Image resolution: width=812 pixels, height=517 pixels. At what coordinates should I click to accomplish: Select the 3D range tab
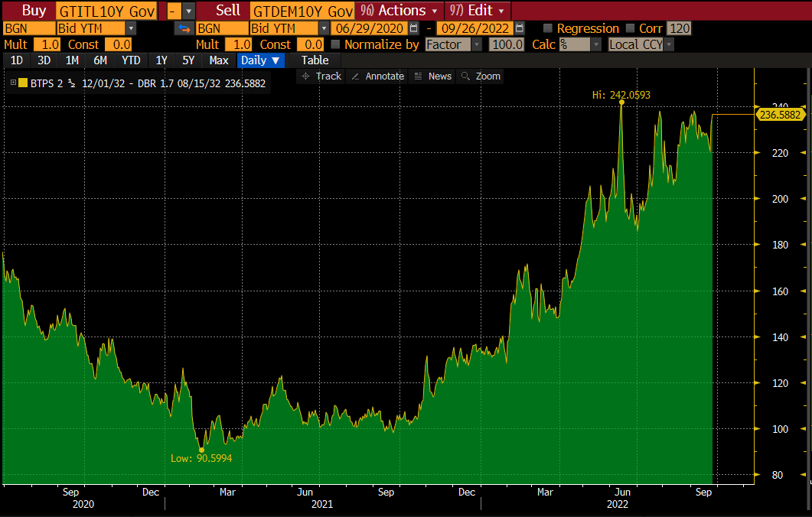pos(44,60)
